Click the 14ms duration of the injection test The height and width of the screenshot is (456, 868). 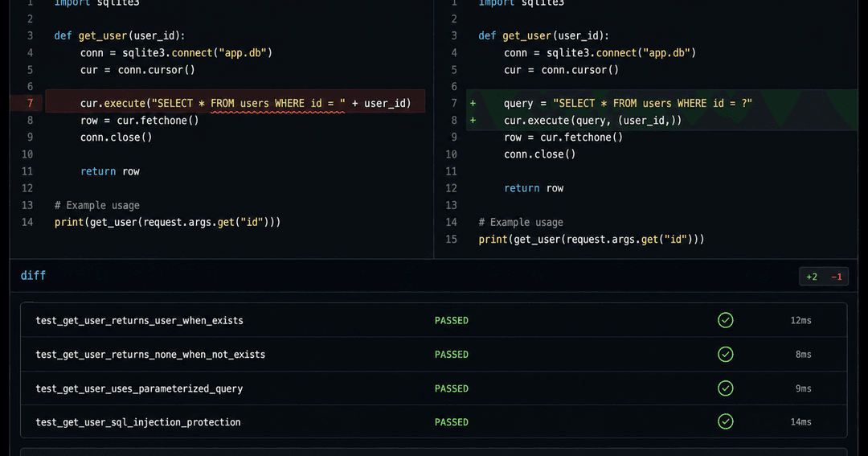(800, 422)
